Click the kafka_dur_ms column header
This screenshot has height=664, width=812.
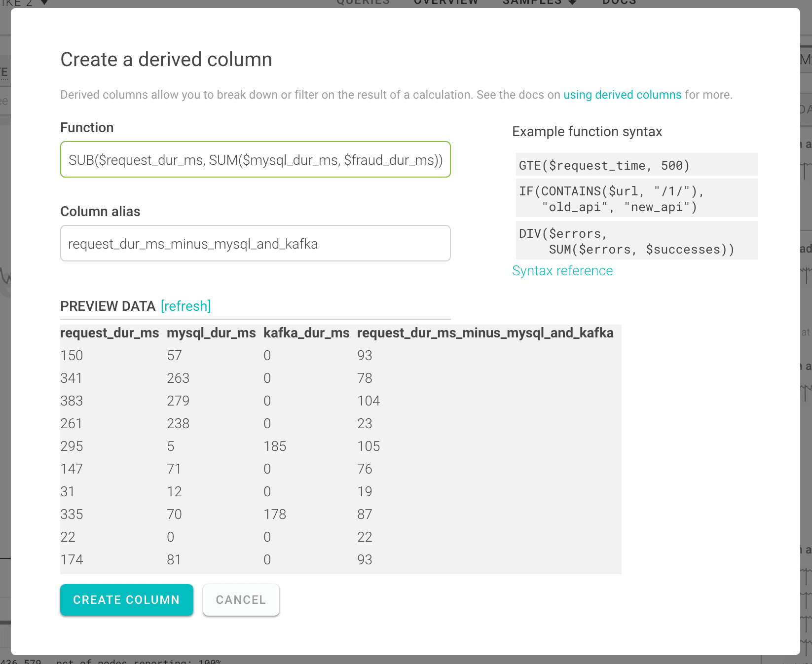[306, 332]
